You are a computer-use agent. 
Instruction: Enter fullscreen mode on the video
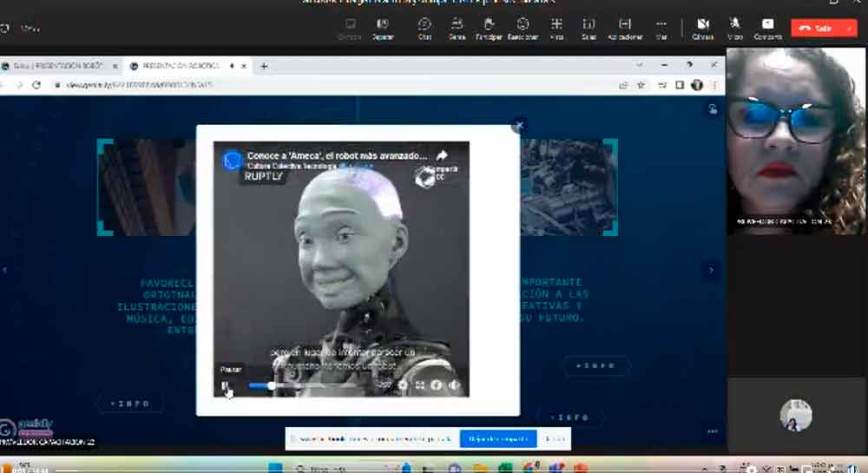(x=419, y=385)
